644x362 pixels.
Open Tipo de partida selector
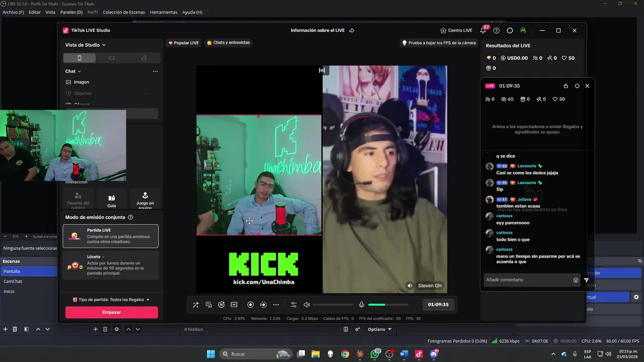point(111,300)
